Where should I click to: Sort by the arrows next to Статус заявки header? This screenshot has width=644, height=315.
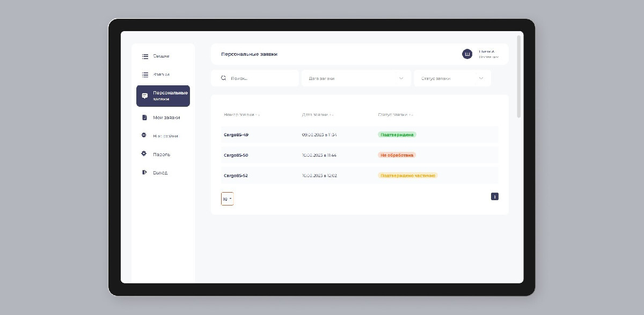point(411,115)
